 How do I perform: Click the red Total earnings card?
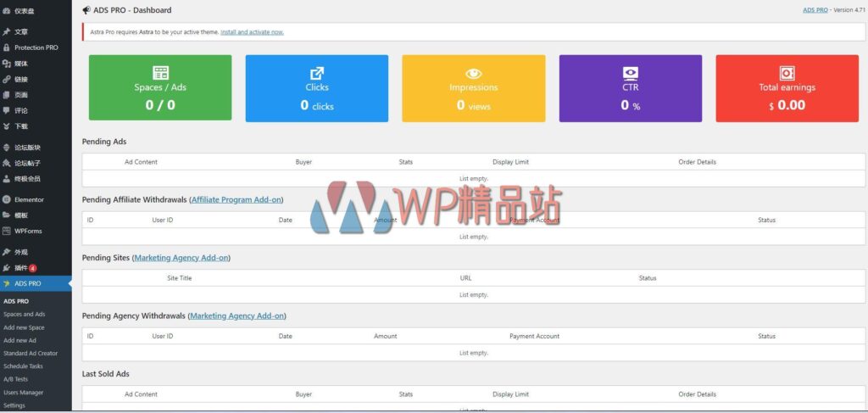(x=787, y=87)
